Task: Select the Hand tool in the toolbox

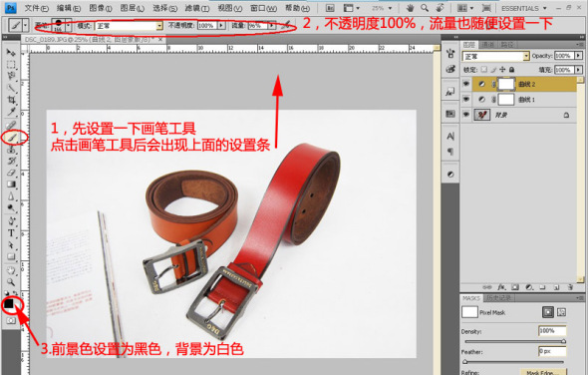Action: point(11,270)
